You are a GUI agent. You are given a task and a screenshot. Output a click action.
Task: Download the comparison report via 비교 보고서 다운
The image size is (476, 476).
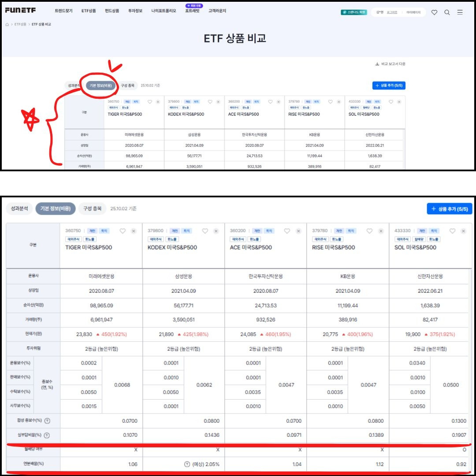[x=390, y=64]
